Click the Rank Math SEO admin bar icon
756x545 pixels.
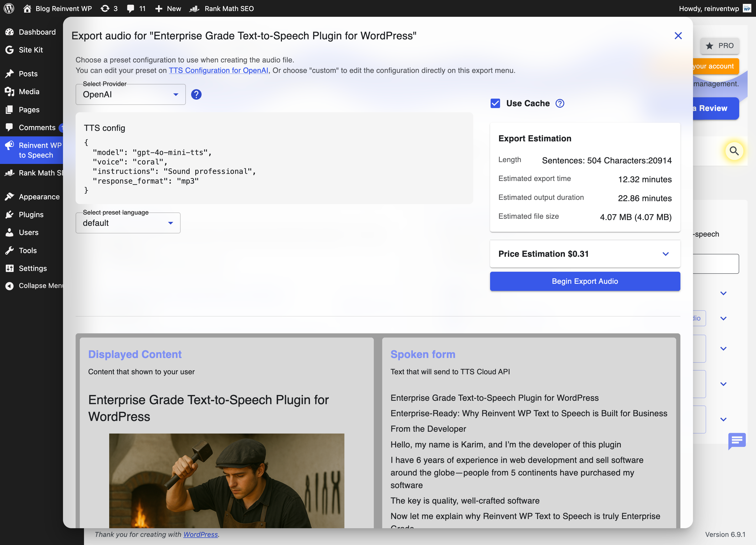click(195, 8)
